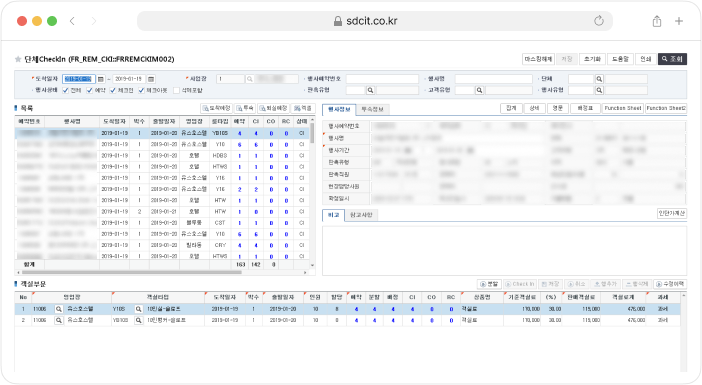The width and height of the screenshot is (702, 385).
Task: Click the 판촉유형 search magnifier icon
Action: (370, 90)
